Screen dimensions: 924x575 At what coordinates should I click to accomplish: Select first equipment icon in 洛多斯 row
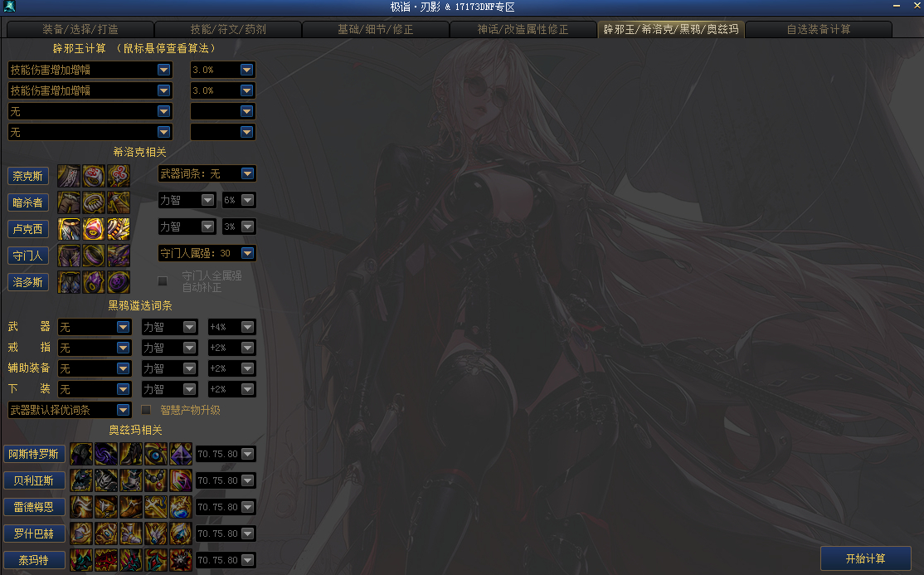point(68,282)
